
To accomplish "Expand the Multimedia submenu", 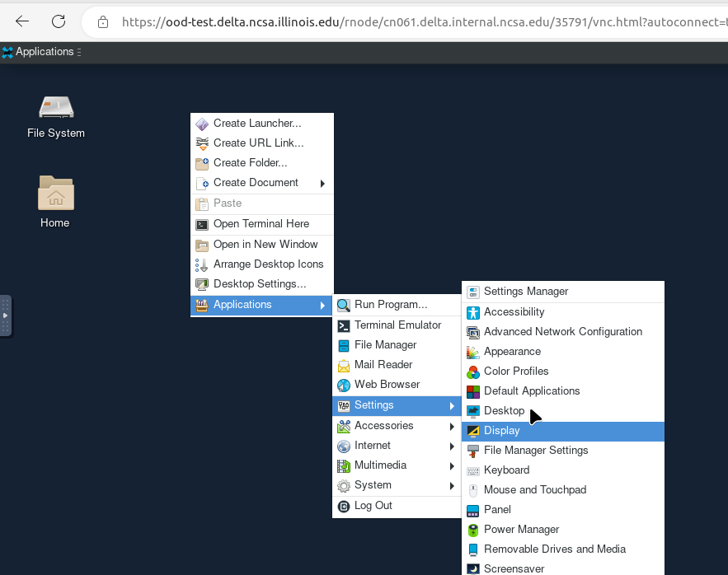I will click(380, 465).
